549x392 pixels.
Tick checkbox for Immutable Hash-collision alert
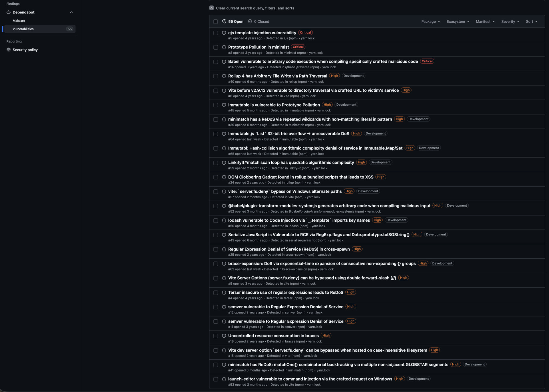tap(216, 148)
